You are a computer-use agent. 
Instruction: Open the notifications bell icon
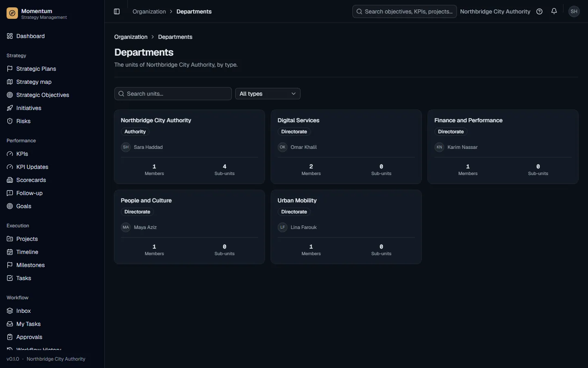[x=554, y=11]
